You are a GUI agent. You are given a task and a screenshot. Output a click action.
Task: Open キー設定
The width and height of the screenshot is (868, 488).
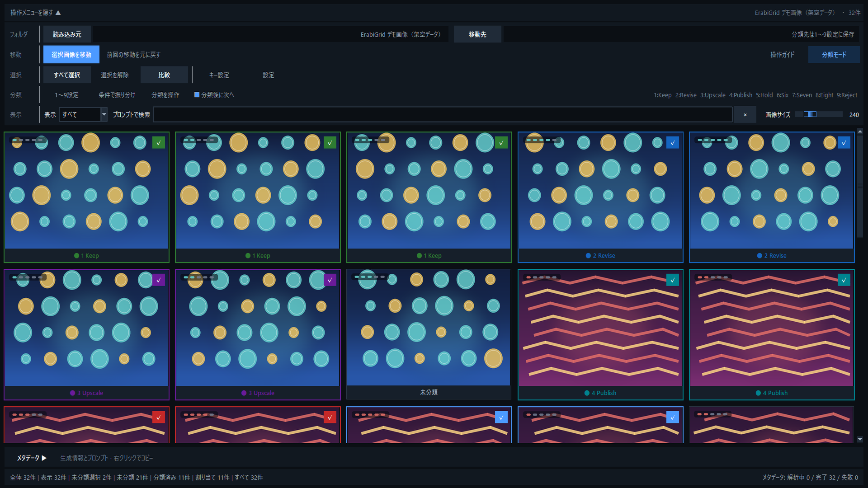pos(219,75)
